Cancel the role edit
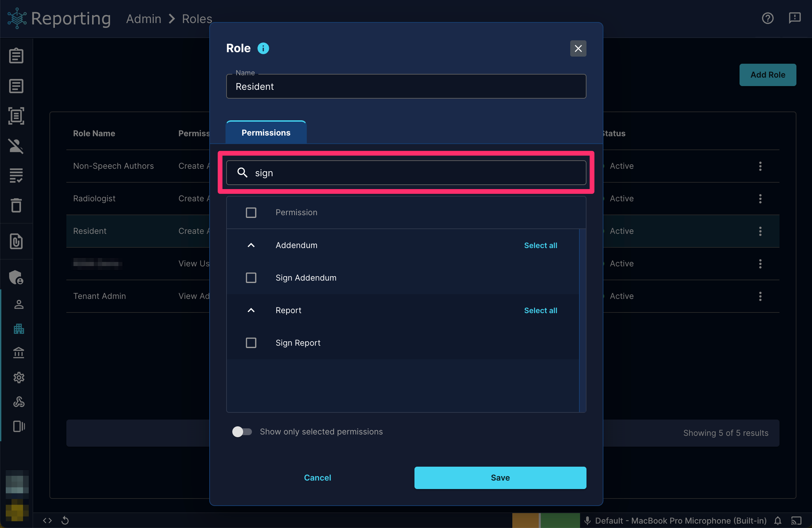Screen dimensions: 812x528 point(318,478)
